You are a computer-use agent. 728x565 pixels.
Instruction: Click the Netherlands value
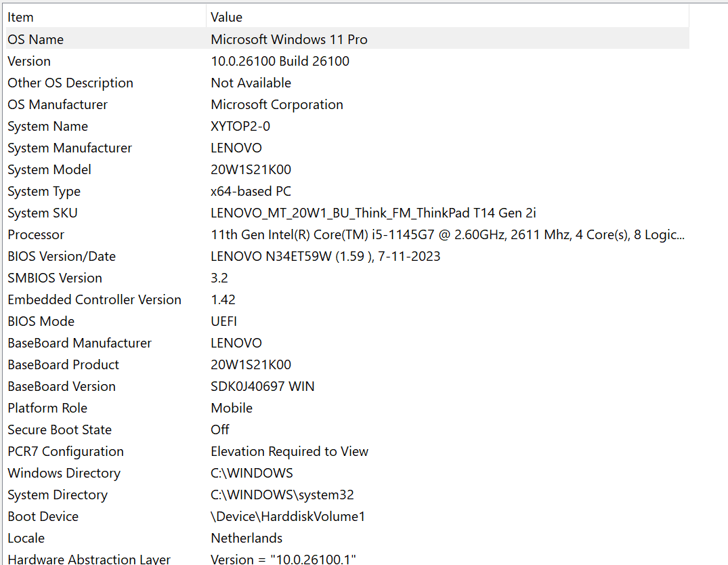point(247,538)
